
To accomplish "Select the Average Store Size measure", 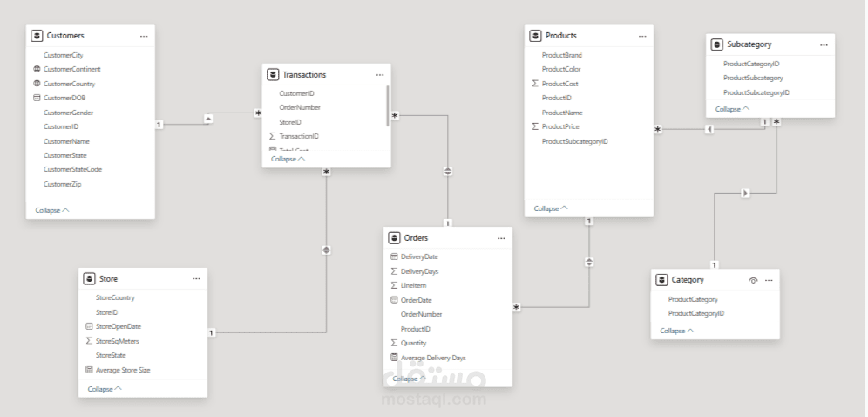I will point(123,370).
